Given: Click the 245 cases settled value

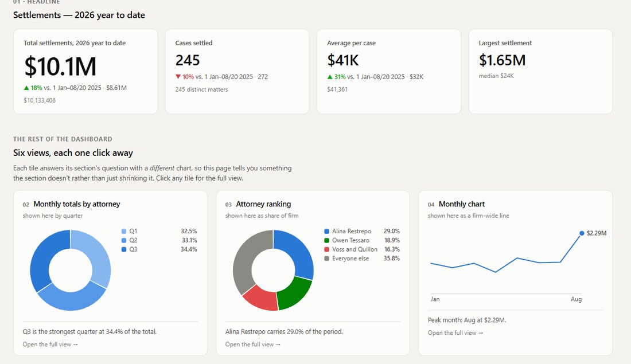Looking at the screenshot, I should coord(188,60).
